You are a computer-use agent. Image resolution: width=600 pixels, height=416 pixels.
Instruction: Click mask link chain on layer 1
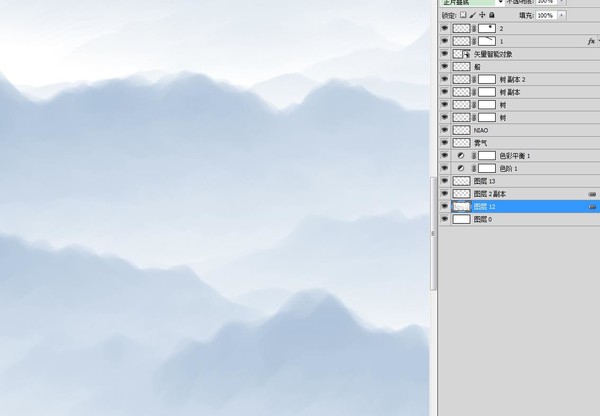click(474, 41)
